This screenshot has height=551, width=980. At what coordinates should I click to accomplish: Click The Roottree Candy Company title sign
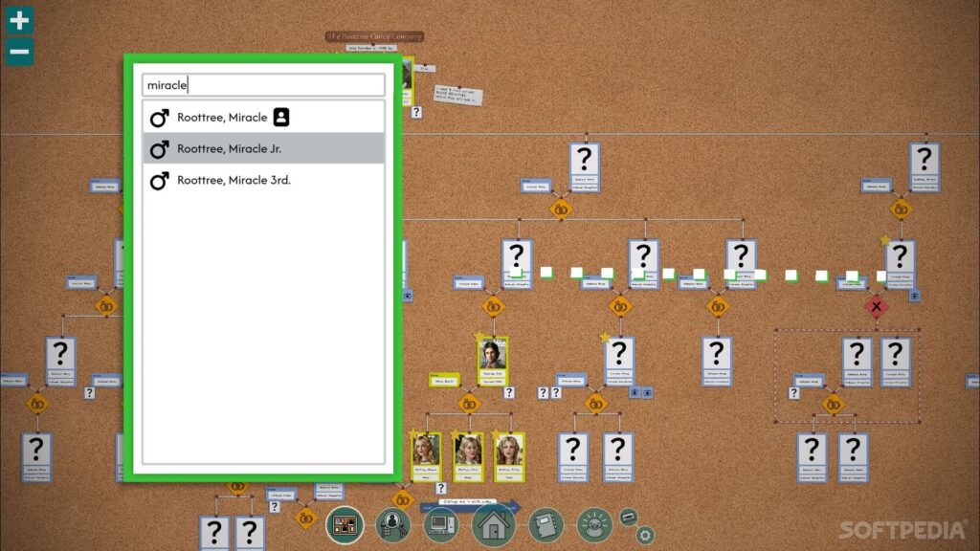[374, 36]
